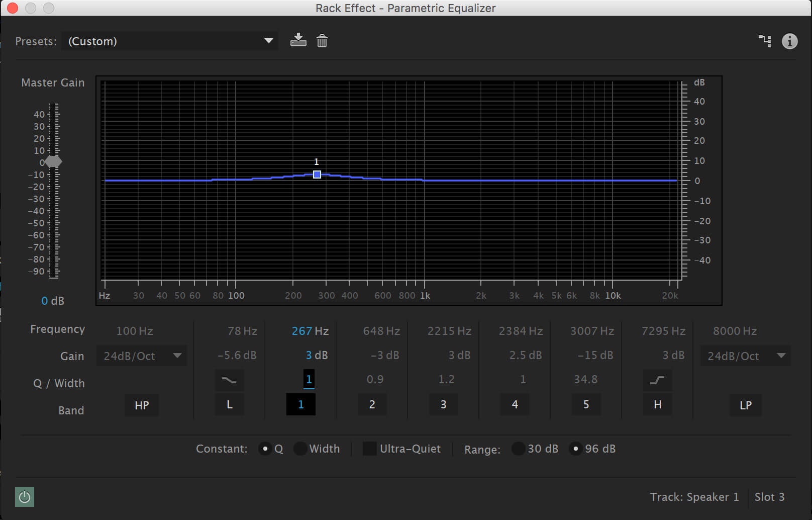Click the 0 dB master gain value
The image size is (812, 520).
[x=53, y=301]
